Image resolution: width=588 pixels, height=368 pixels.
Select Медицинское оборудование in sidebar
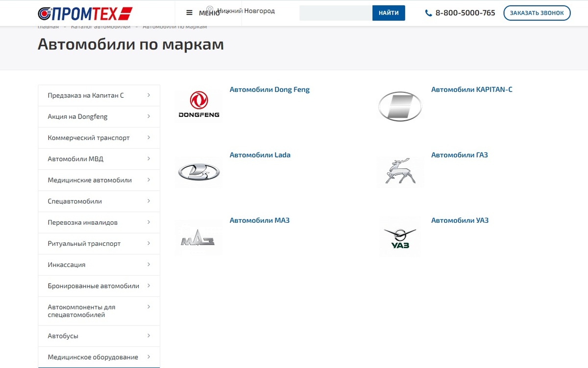[x=99, y=357]
